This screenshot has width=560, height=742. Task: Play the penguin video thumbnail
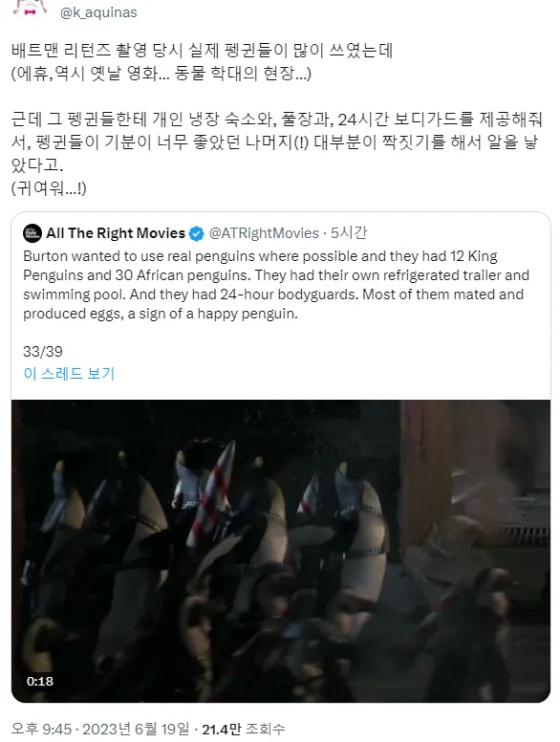click(280, 551)
